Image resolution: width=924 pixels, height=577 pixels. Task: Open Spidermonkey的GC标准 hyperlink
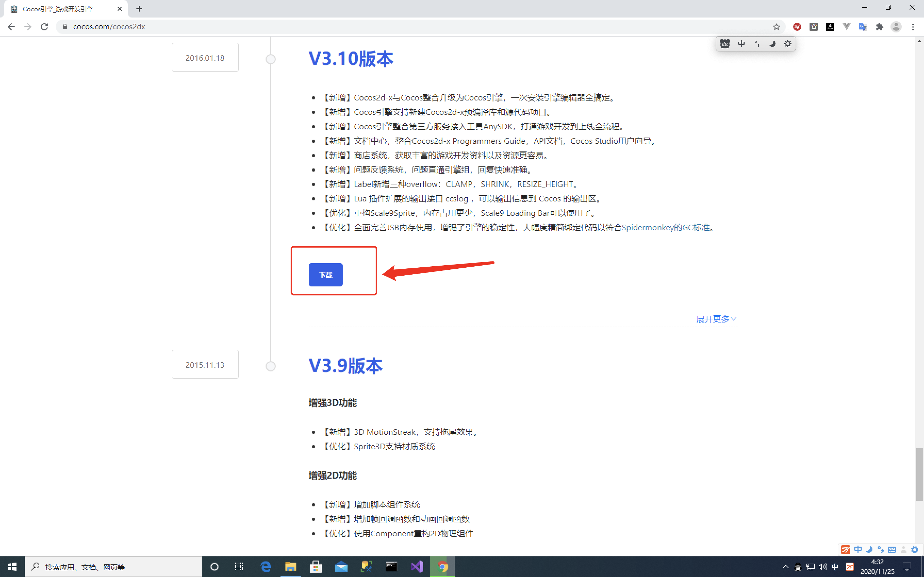point(665,227)
